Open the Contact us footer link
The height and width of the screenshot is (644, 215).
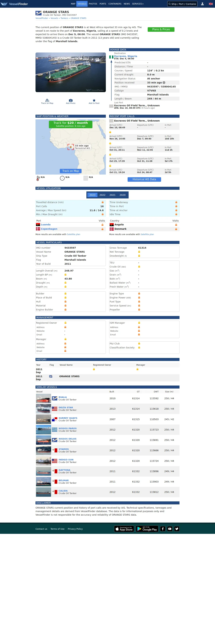tap(41, 529)
